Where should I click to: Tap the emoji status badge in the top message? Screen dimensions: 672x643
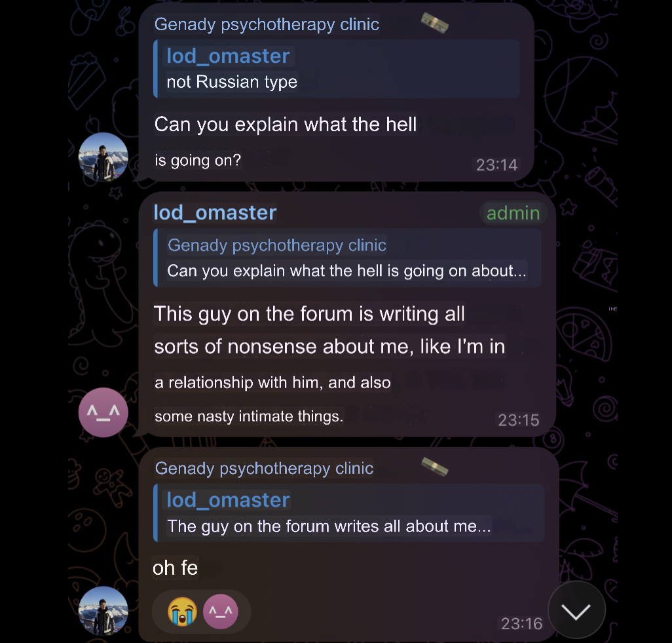click(434, 23)
